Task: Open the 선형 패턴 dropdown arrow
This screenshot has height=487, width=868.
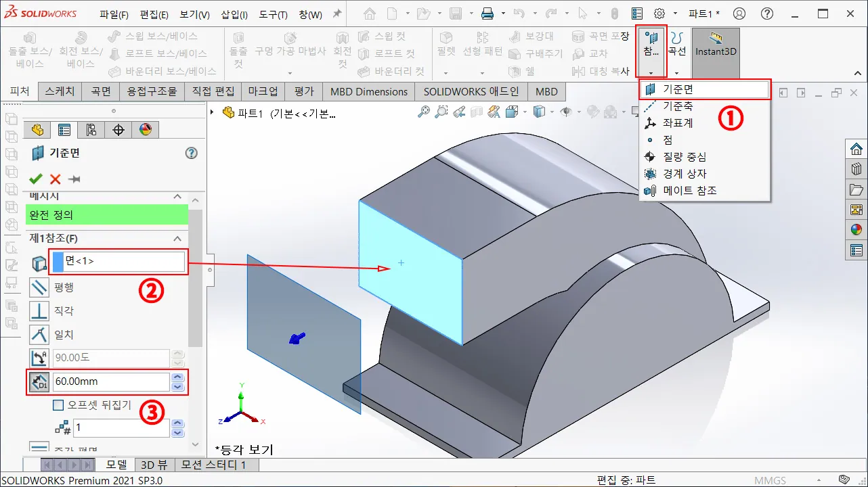Action: pyautogui.click(x=482, y=72)
